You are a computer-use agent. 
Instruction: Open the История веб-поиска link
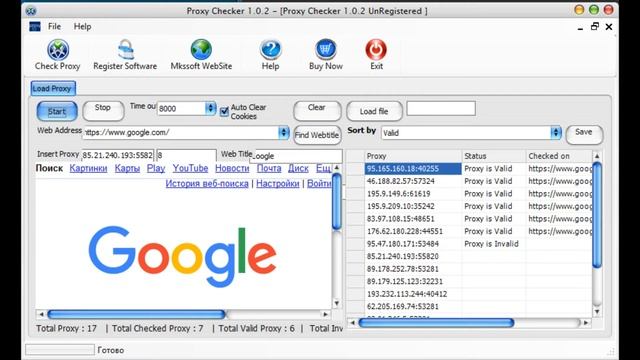[x=207, y=184]
